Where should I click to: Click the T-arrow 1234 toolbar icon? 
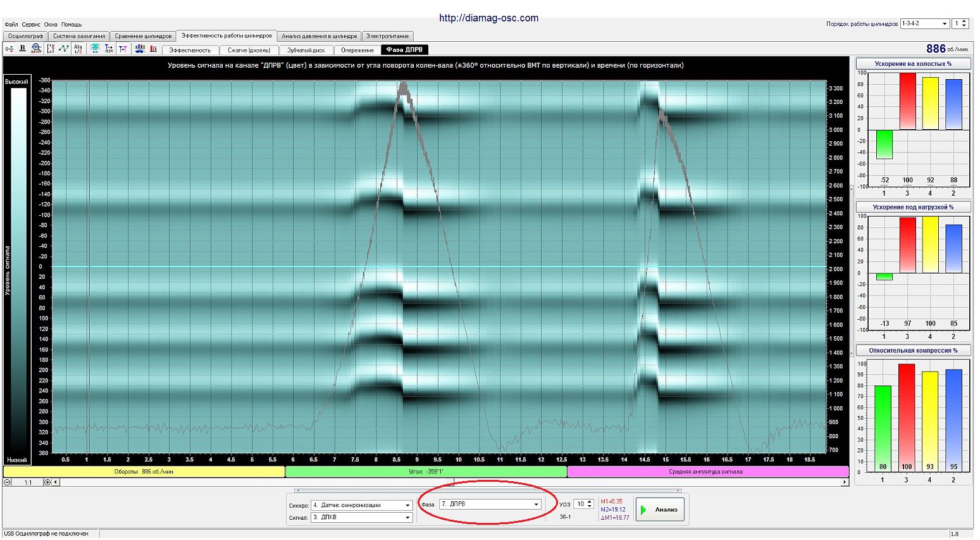[109, 49]
